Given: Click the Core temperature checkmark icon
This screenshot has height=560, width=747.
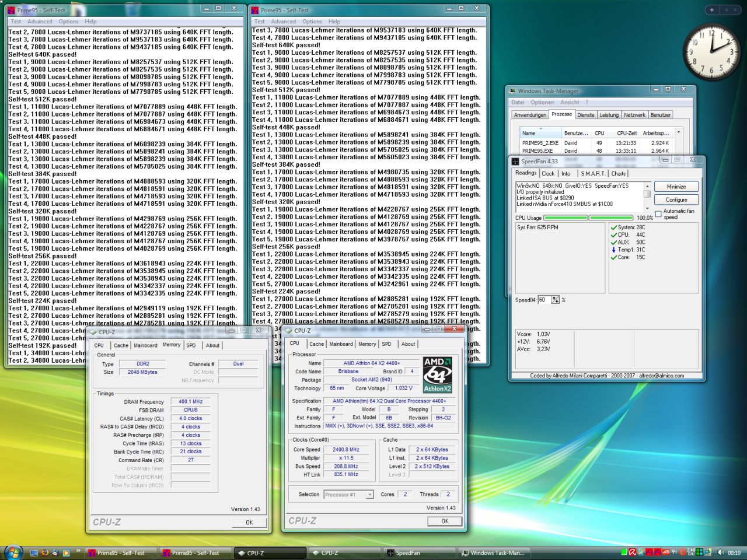Looking at the screenshot, I should 613,257.
